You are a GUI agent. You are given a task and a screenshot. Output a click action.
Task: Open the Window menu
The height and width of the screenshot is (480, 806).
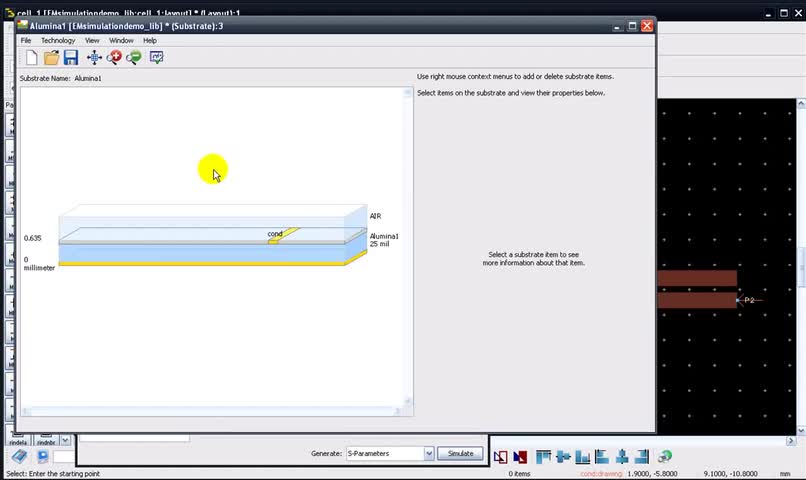(121, 41)
